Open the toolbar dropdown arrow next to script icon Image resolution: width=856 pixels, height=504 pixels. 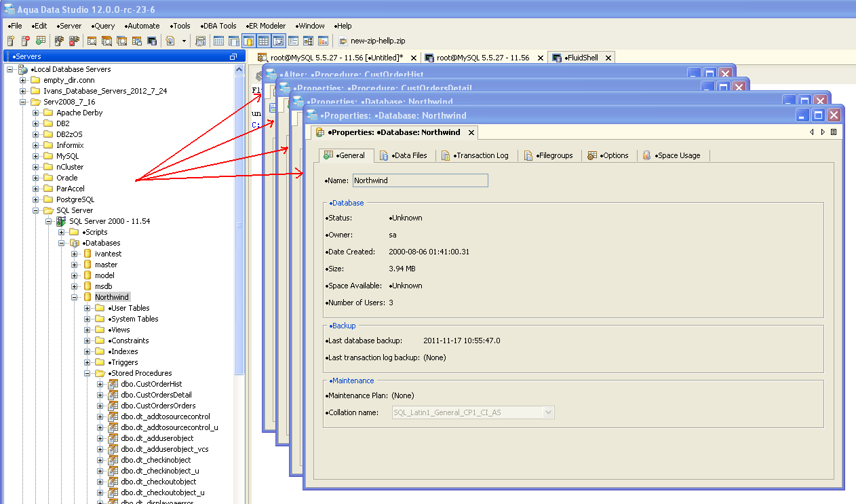pos(184,41)
